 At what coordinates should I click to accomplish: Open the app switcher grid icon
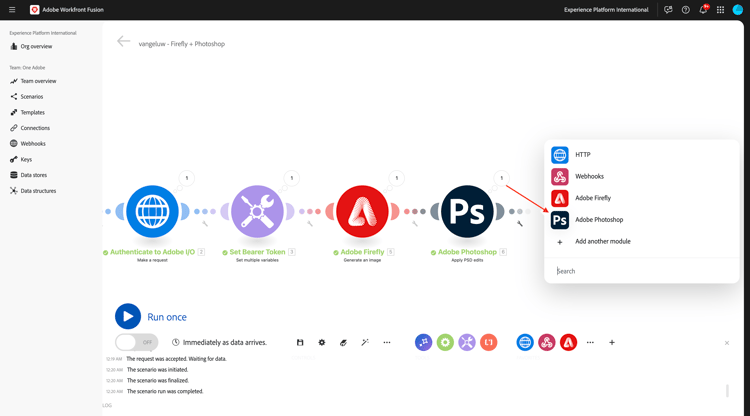720,10
